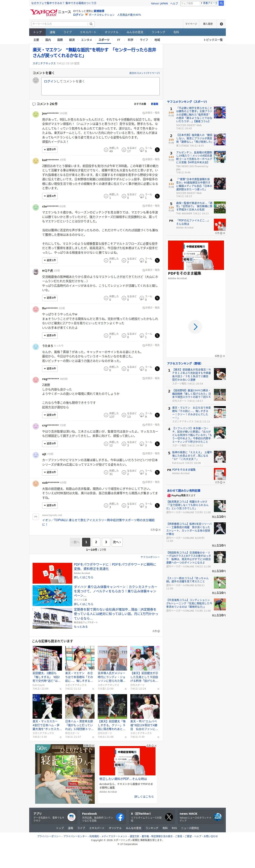Click the ログインしてコメントを書く comment box
This screenshot has width=255, height=868.
tap(100, 86)
